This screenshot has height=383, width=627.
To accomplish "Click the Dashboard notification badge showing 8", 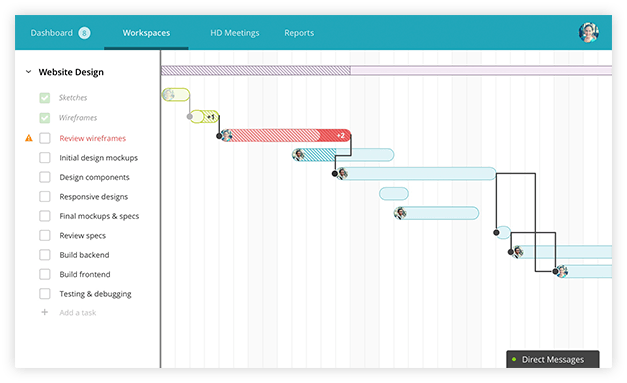I will coord(84,33).
